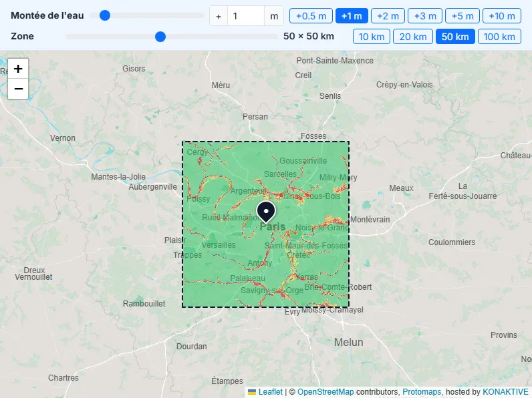Set zone size to 20 km
Image resolution: width=532 pixels, height=398 pixels.
click(x=412, y=37)
